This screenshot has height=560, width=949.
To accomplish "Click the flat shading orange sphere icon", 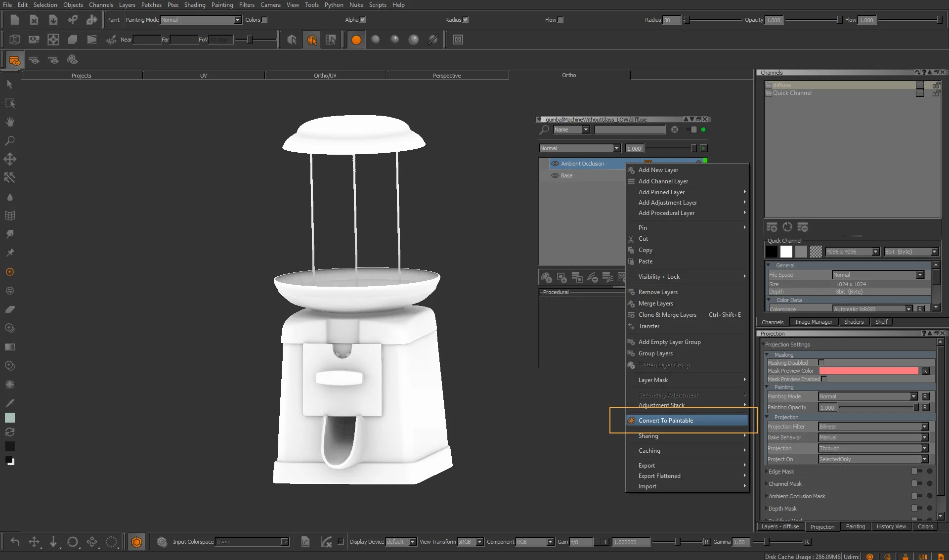I will [x=356, y=40].
